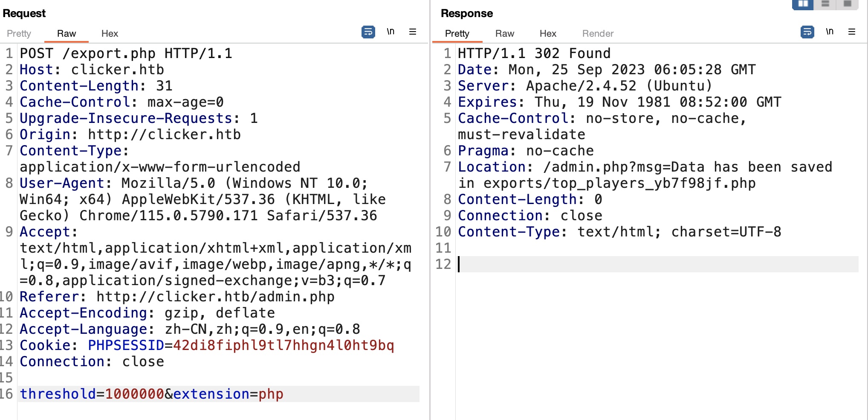
Task: Open the Request panel hamburger menu
Action: (413, 32)
